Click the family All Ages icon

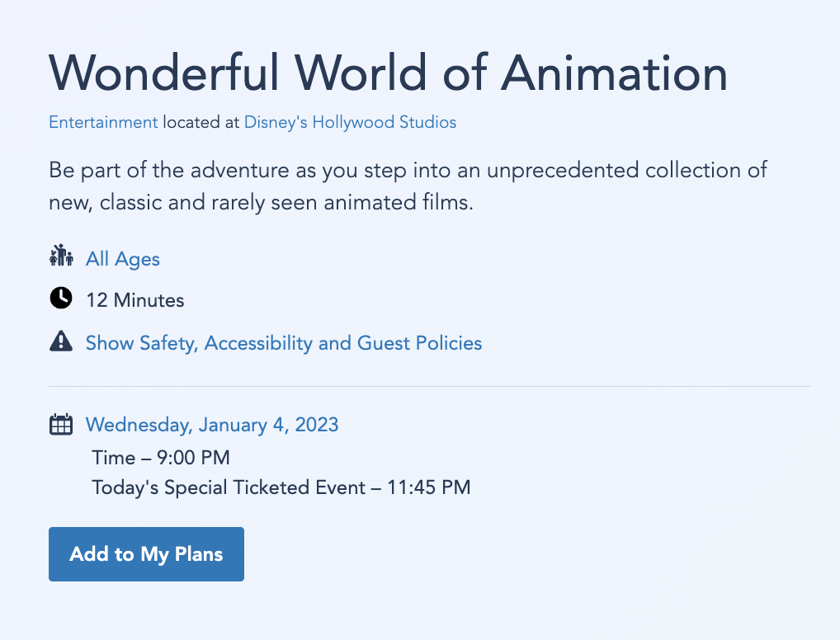61,256
